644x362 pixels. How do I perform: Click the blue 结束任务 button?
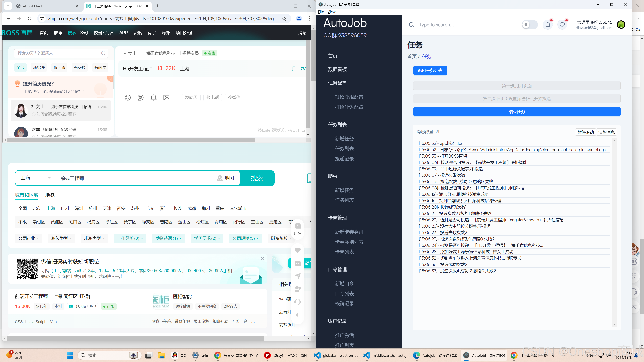(516, 112)
